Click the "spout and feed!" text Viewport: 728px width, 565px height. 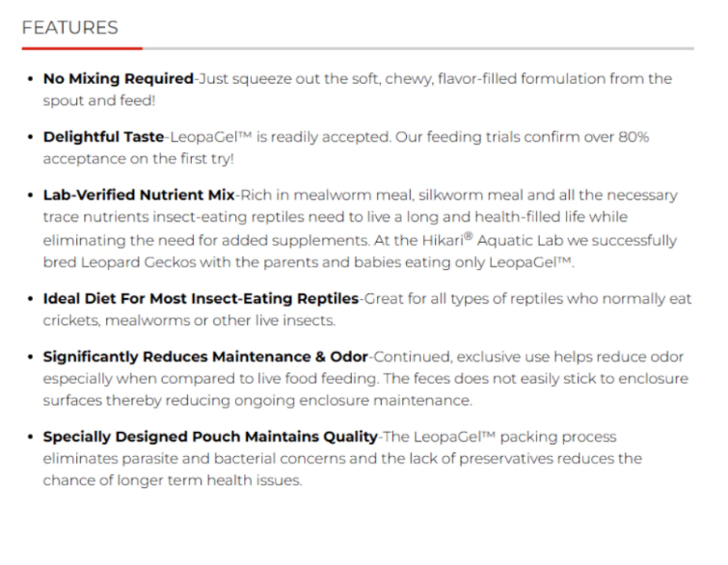pyautogui.click(x=97, y=100)
